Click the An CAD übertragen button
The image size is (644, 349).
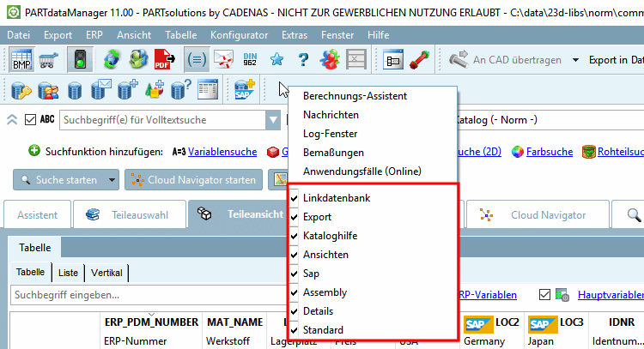click(x=506, y=60)
